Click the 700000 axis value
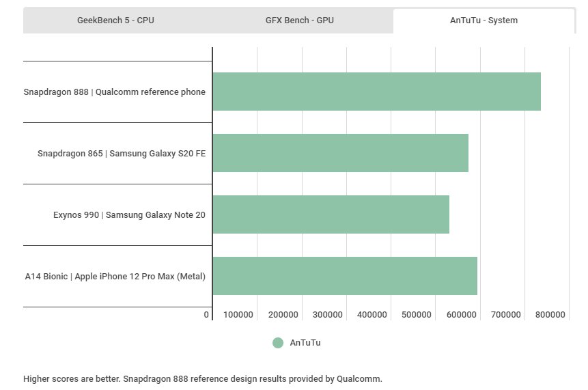 pos(505,315)
